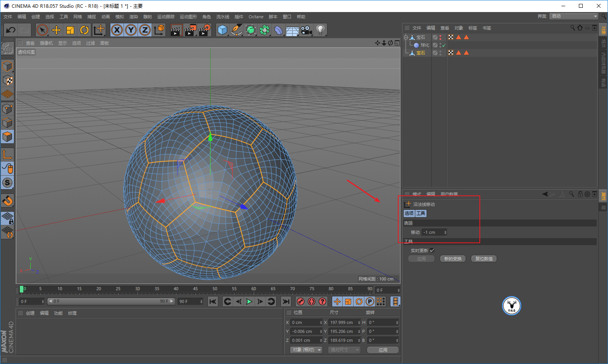Switch to 对象 vertical side tab

tap(603, 30)
